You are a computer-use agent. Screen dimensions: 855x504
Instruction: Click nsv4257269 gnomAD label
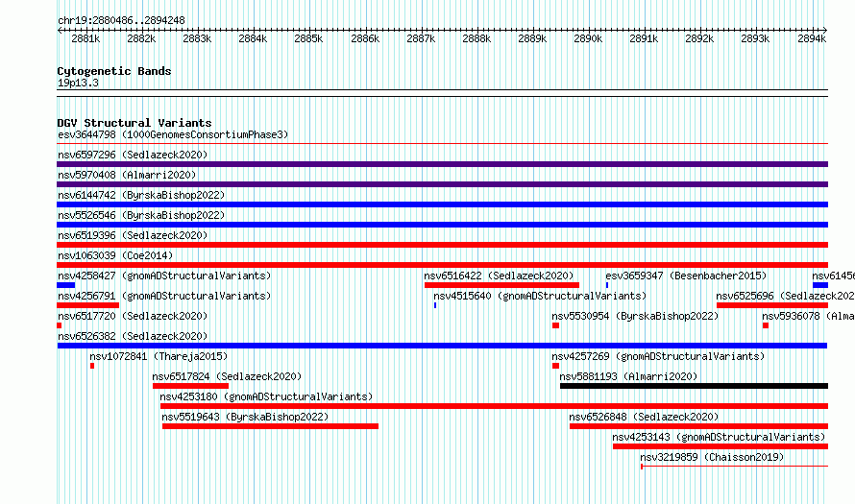coord(658,356)
